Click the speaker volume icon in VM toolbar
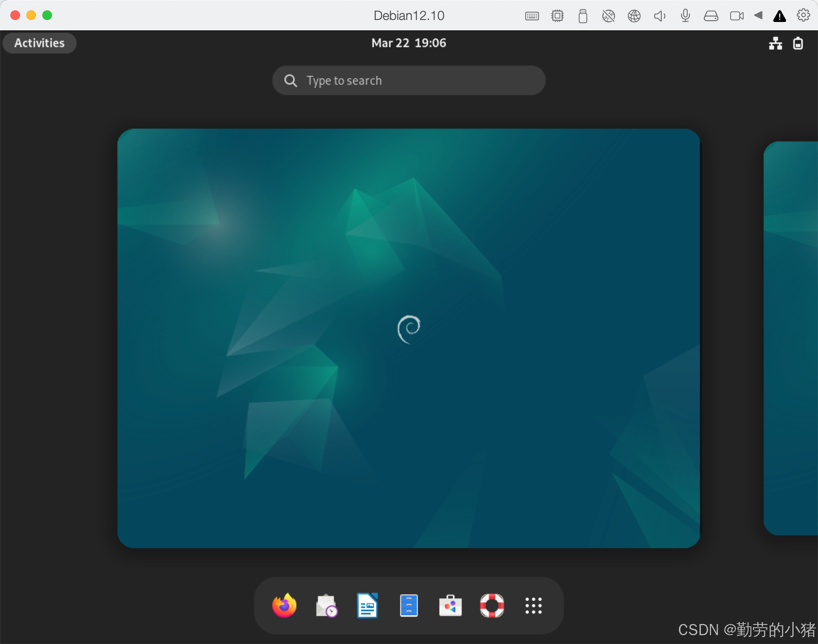The height and width of the screenshot is (644, 818). tap(660, 16)
